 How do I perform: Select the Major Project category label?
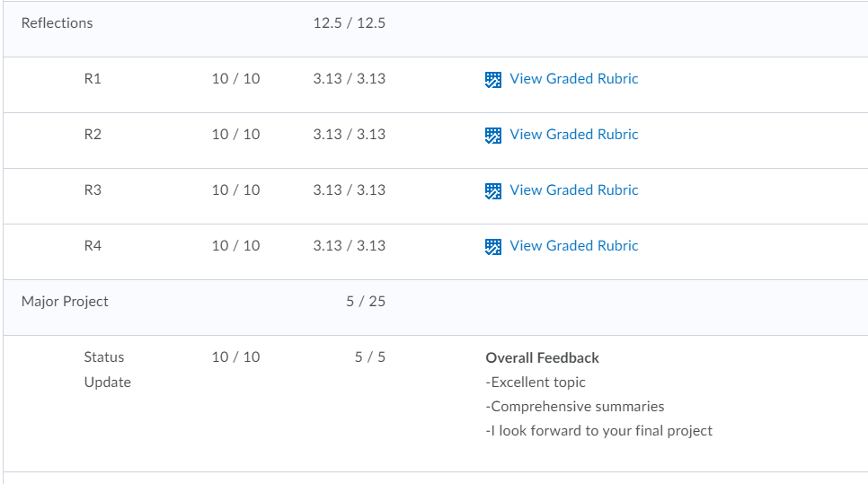(65, 302)
